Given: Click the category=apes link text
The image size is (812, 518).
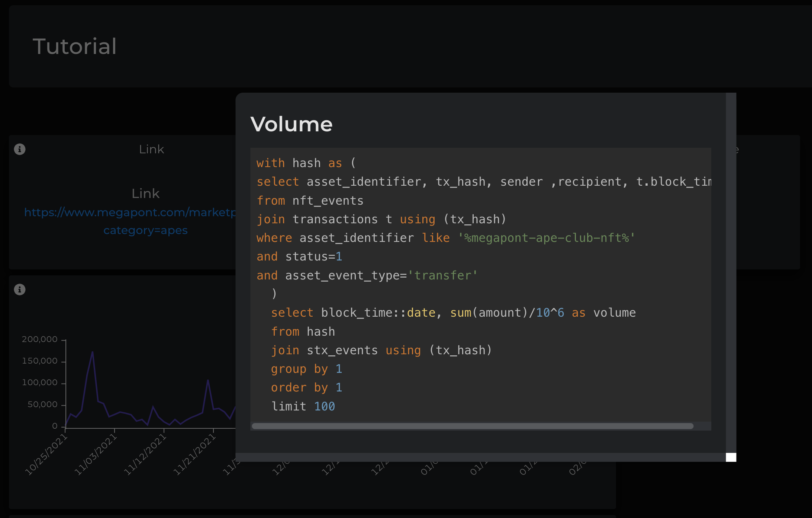Looking at the screenshot, I should pos(145,230).
